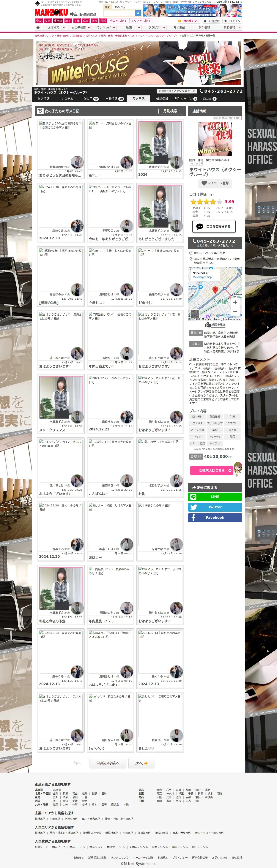The height and width of the screenshot is (868, 277).
Task: Zoom in on the map with plus
Action: click(x=235, y=303)
